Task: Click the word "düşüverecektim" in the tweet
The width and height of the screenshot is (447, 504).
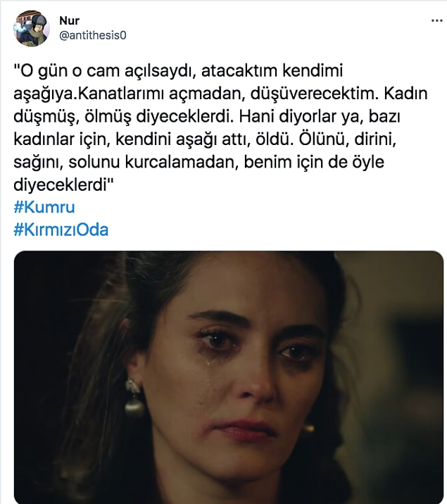Action: coord(313,94)
